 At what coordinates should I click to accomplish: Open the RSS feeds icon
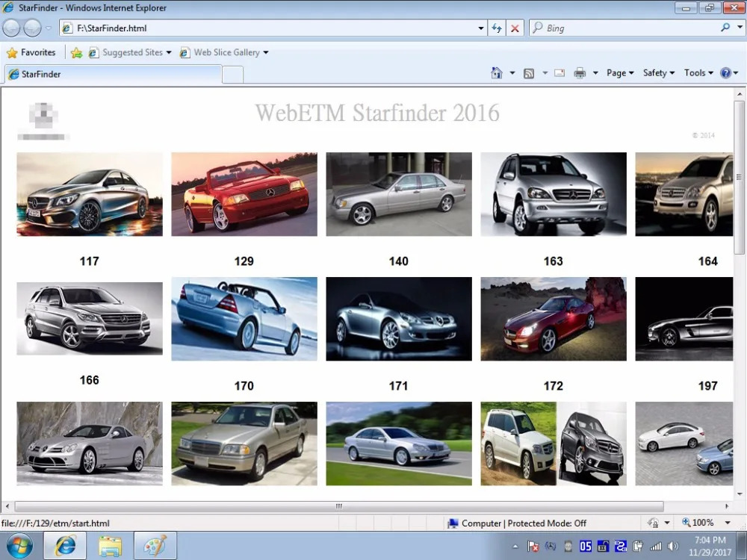coord(528,73)
